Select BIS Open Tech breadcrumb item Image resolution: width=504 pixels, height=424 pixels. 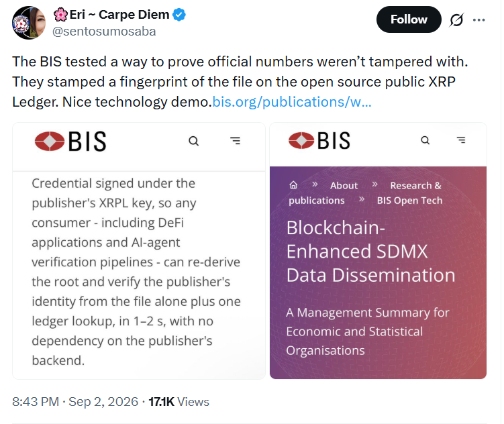point(409,201)
